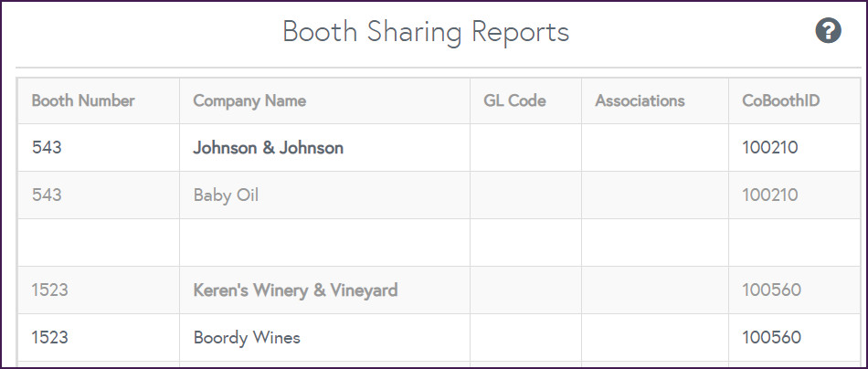Select booth 1523 in Boordy Wines row

point(50,338)
